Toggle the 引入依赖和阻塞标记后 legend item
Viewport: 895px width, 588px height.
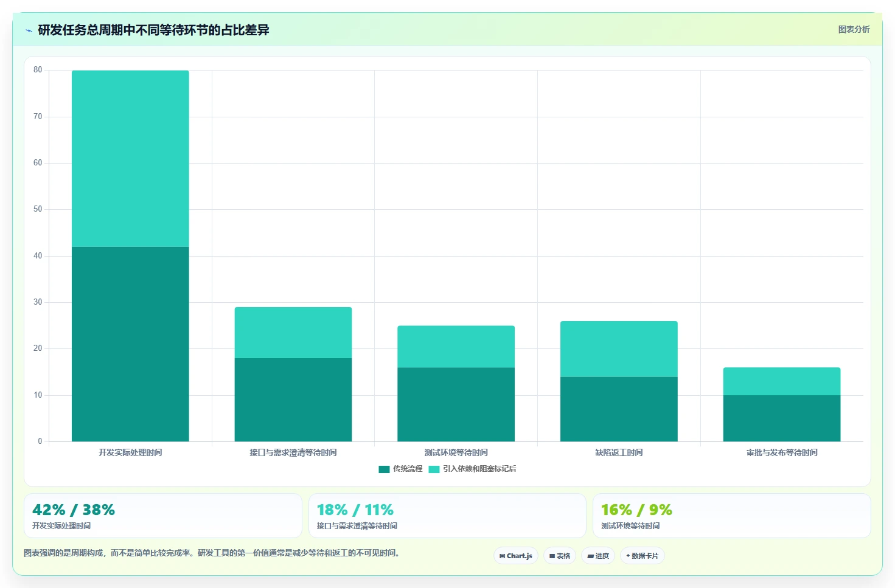tap(473, 469)
